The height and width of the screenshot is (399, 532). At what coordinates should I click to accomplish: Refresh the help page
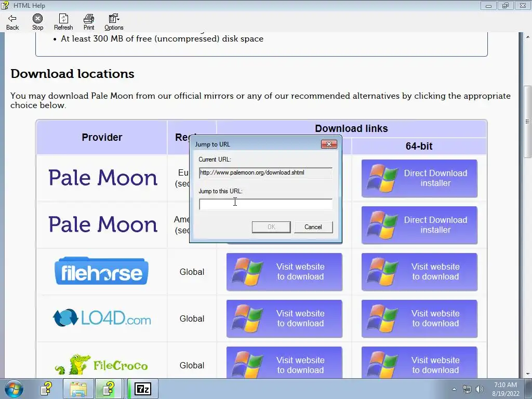tap(63, 22)
